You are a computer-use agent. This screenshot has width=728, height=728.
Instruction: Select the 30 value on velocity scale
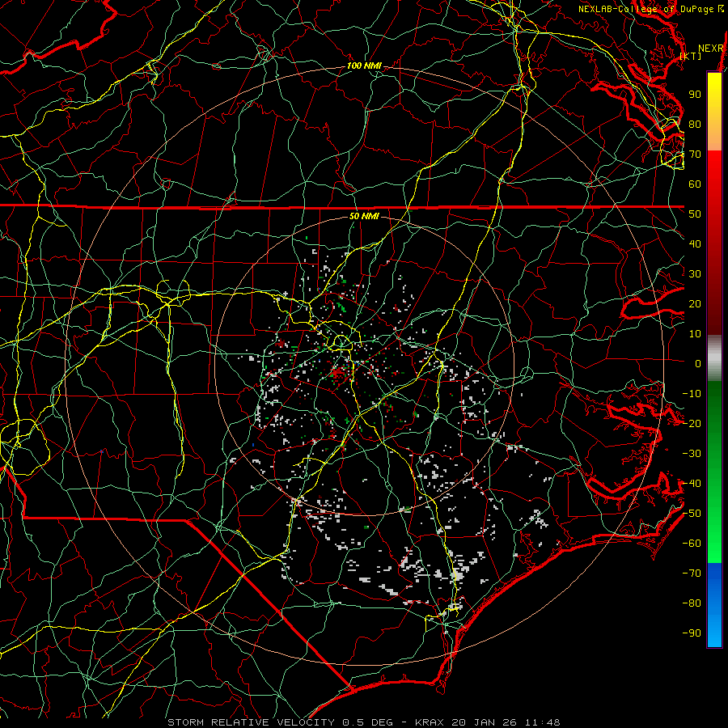point(695,274)
